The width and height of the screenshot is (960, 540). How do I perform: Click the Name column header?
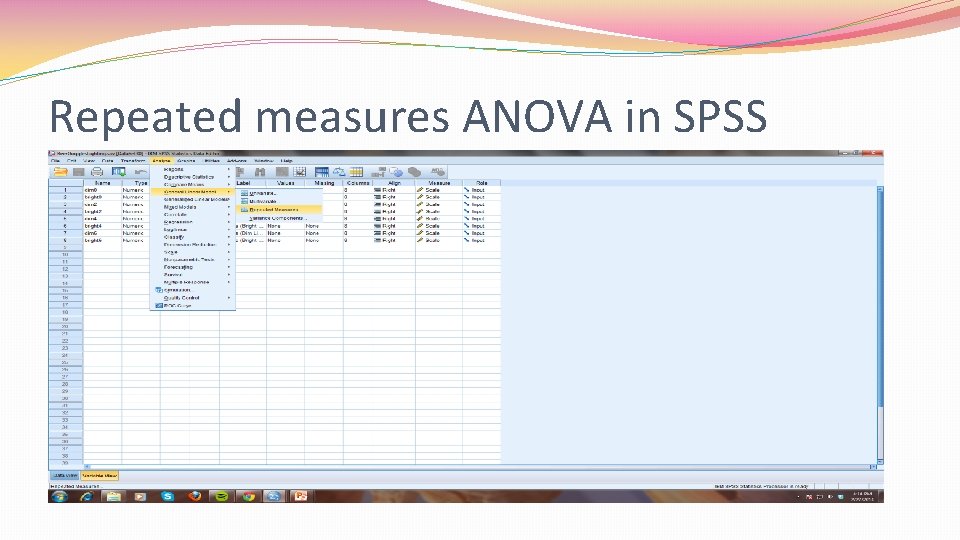[102, 183]
